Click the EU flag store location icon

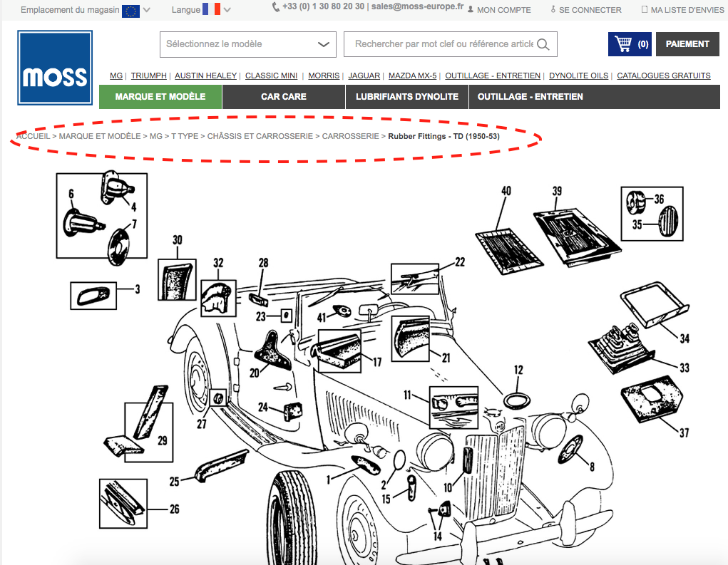(130, 10)
